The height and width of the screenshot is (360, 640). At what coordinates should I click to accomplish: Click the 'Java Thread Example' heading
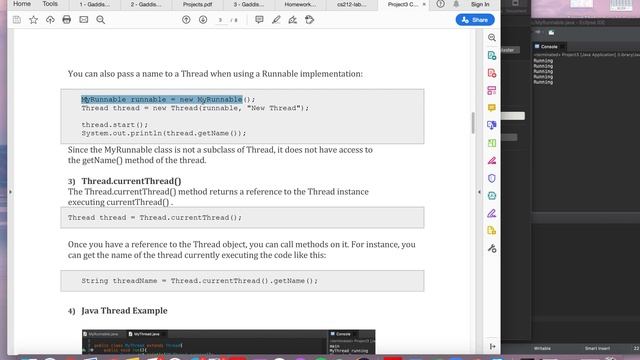(x=124, y=311)
